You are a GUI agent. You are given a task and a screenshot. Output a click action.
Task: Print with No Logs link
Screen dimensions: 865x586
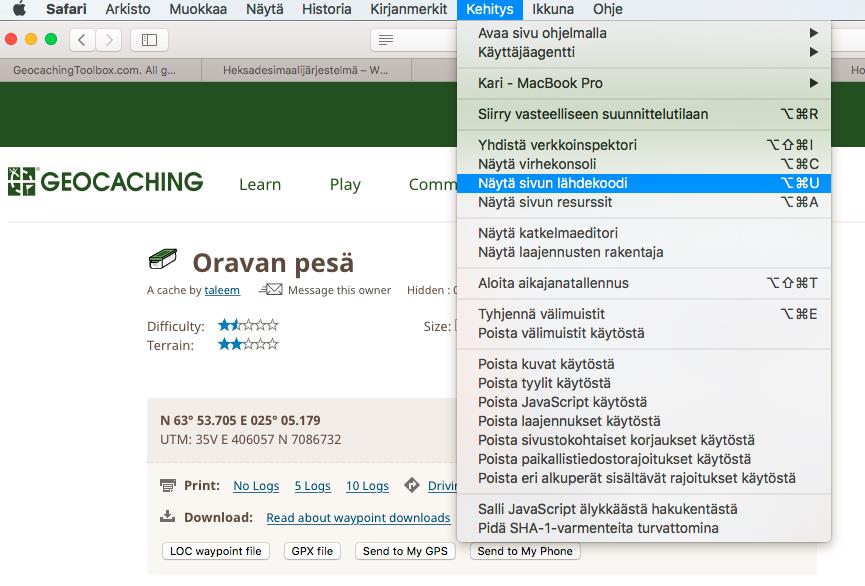click(x=256, y=486)
